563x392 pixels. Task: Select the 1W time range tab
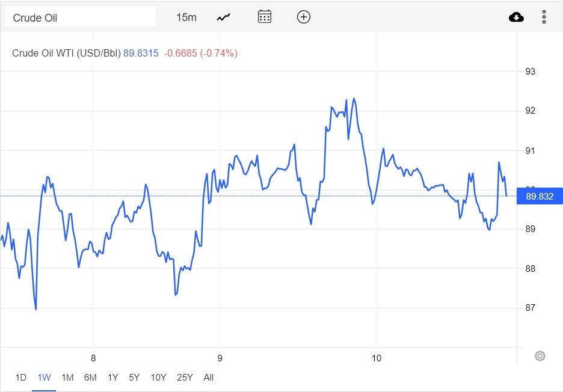[x=44, y=378]
